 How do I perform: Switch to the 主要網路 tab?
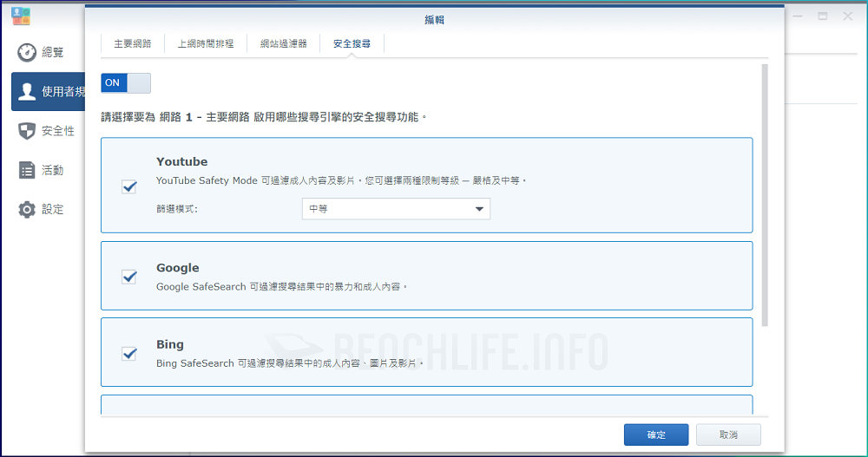[133, 43]
